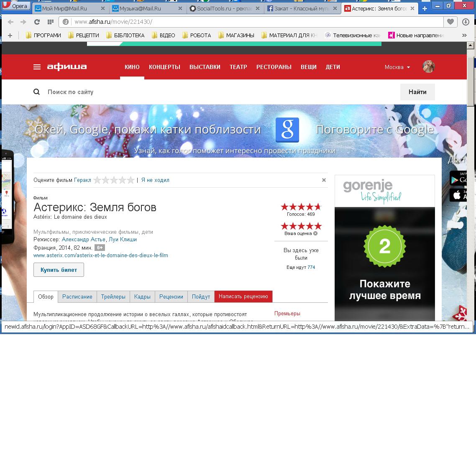Open the ПРОГРАМИ bookmarks folder
This screenshot has height=460, width=476.
pos(44,36)
